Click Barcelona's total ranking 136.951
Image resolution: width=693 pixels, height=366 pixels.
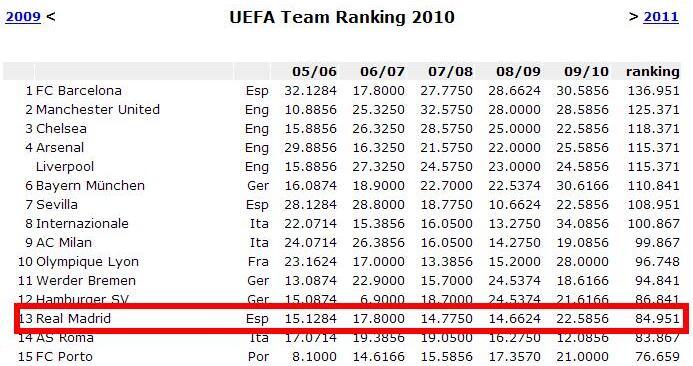click(x=653, y=91)
